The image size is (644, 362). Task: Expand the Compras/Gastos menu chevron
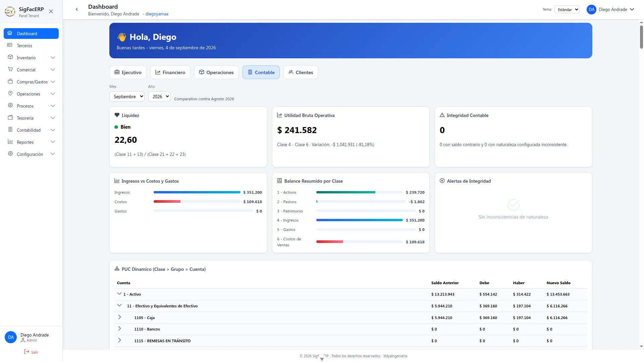click(53, 82)
